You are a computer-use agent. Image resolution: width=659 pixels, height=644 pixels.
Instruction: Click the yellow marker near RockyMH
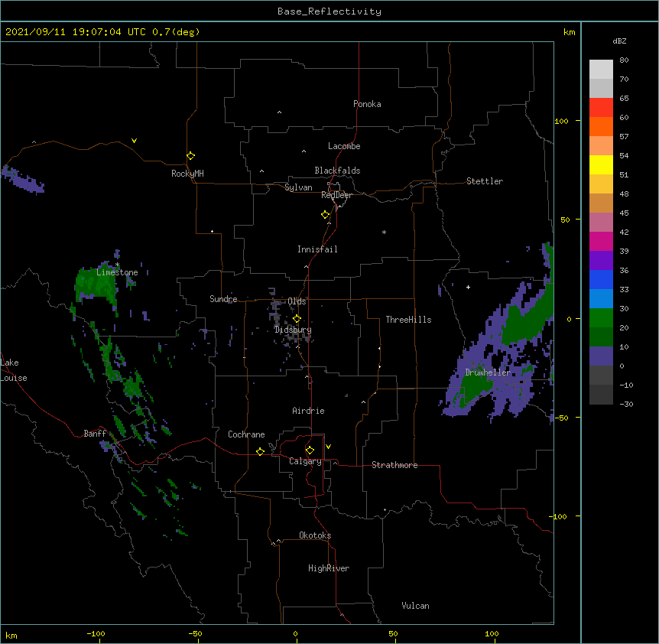pyautogui.click(x=190, y=155)
